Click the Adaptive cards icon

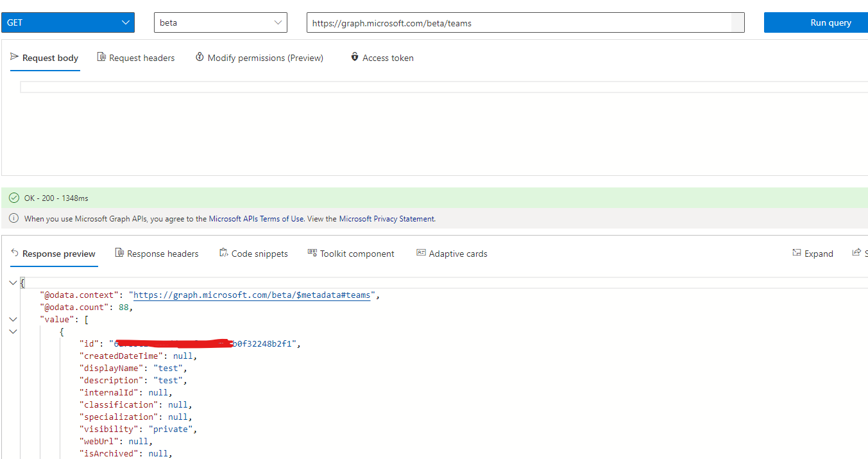pyautogui.click(x=421, y=253)
